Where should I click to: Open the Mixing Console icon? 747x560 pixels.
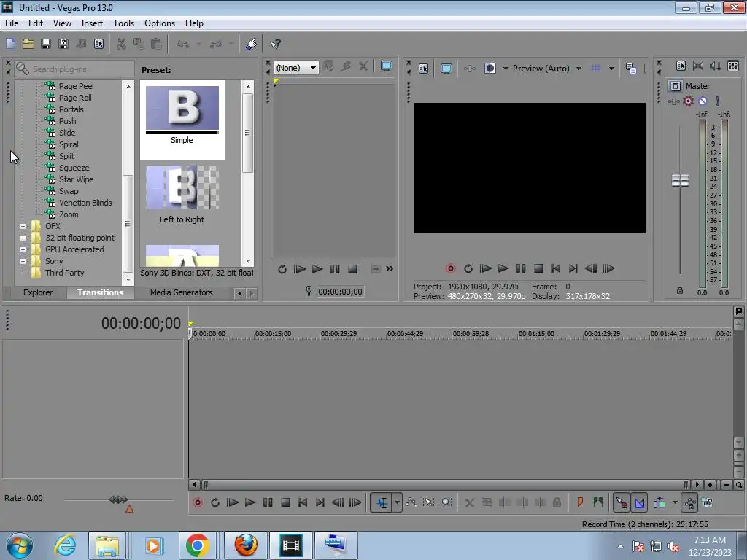click(x=733, y=66)
